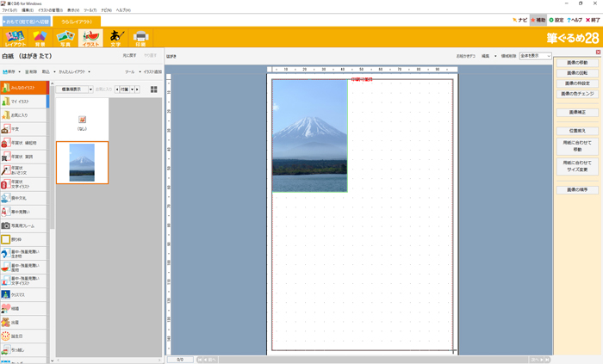Select the 背景 (Background) tool icon
Viewport: 603px width, 364px height.
[40, 38]
